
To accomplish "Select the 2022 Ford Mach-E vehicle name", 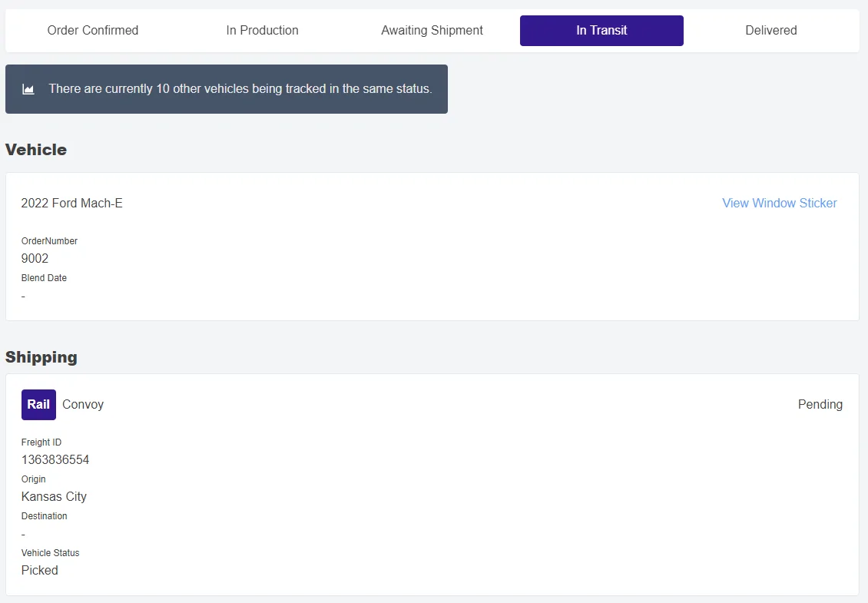I will tap(72, 204).
